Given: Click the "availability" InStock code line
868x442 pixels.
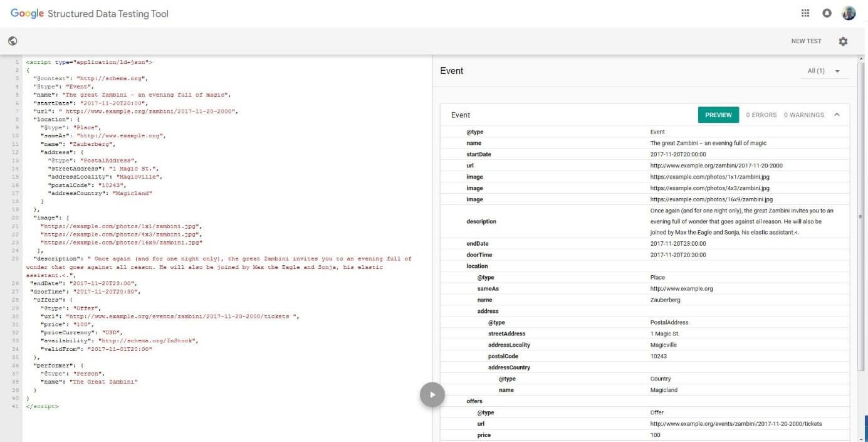Looking at the screenshot, I should click(120, 340).
